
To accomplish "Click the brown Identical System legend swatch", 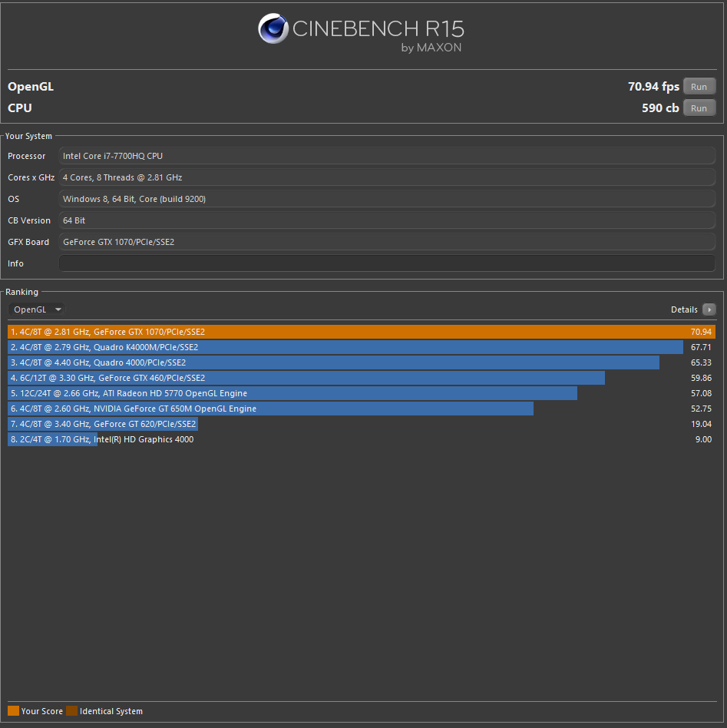I will pos(72,711).
